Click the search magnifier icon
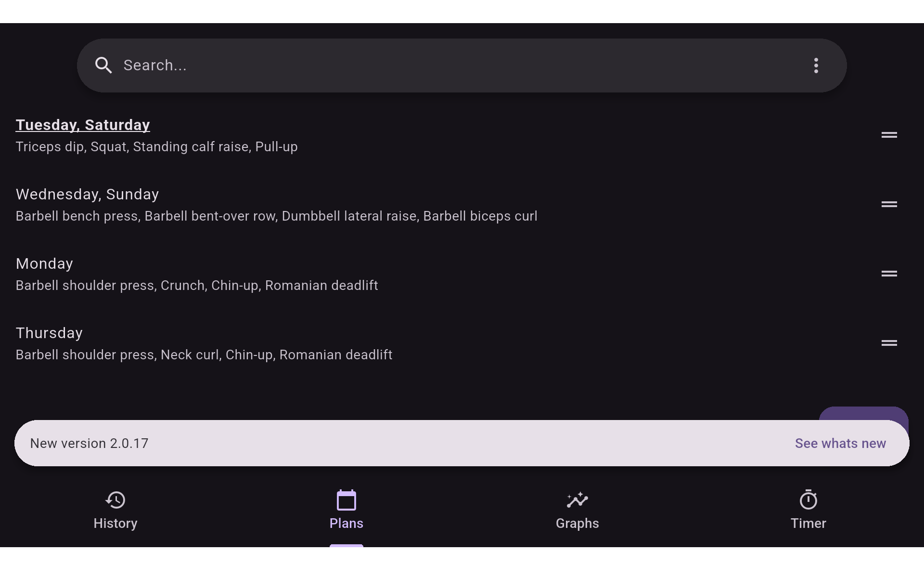The width and height of the screenshot is (924, 578). tap(103, 65)
